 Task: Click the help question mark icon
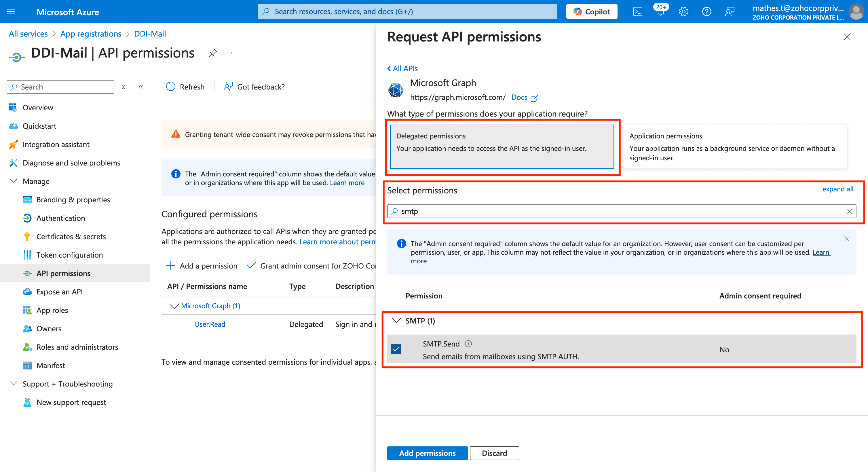706,12
